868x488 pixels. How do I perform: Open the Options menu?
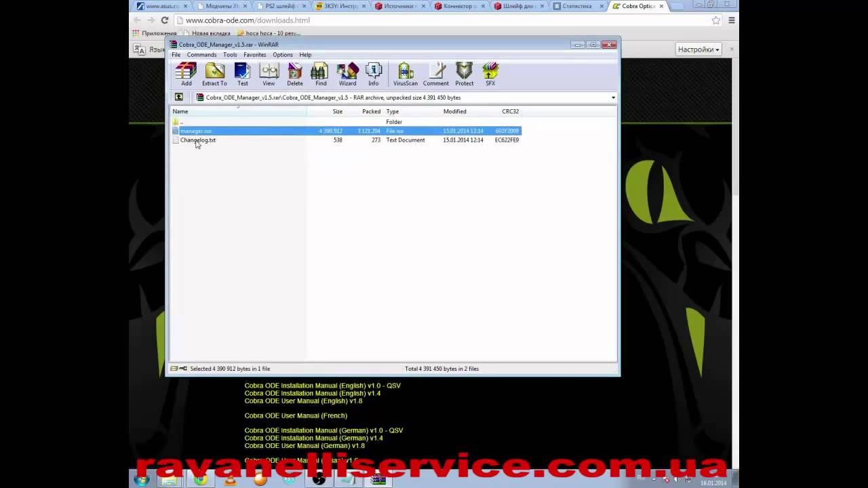pyautogui.click(x=283, y=55)
